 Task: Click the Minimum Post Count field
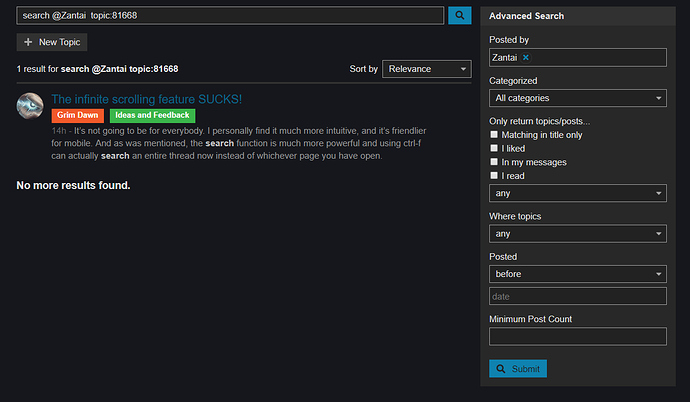[x=578, y=336]
